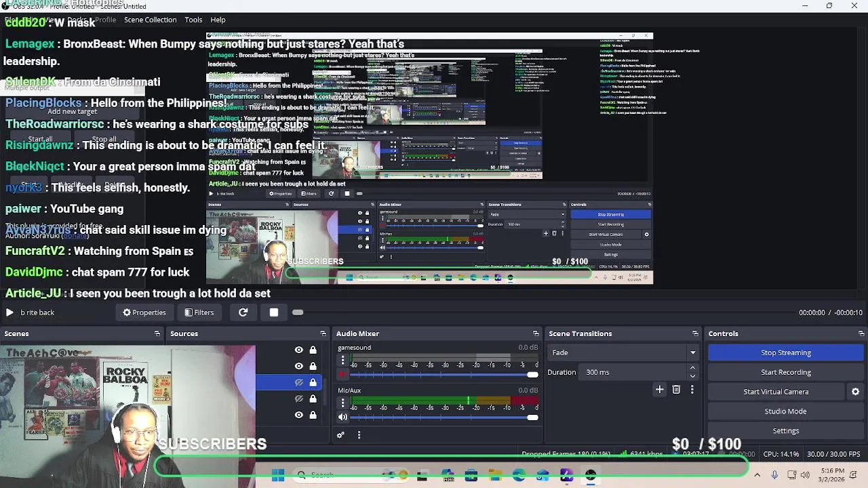The width and height of the screenshot is (868, 488).
Task: Pop out the Sources dock
Action: coord(323,333)
